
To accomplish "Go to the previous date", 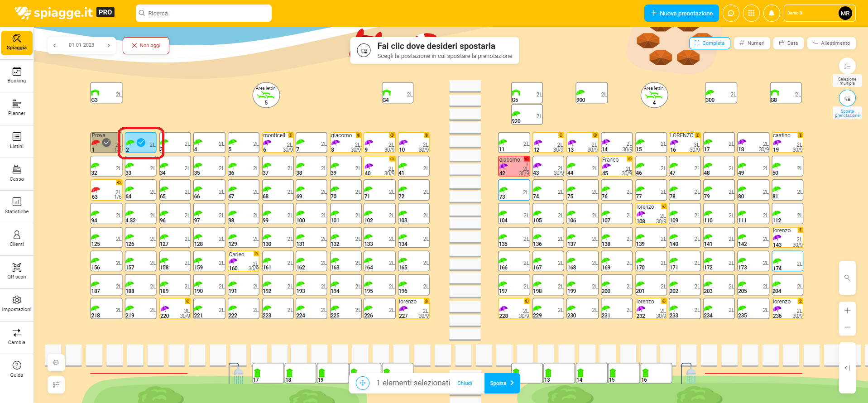I will (55, 45).
